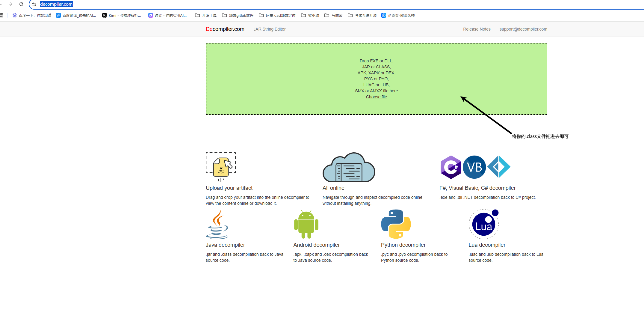Image resolution: width=644 pixels, height=310 pixels.
Task: Click the .luac and .lub decompilation description
Action: [x=506, y=257]
